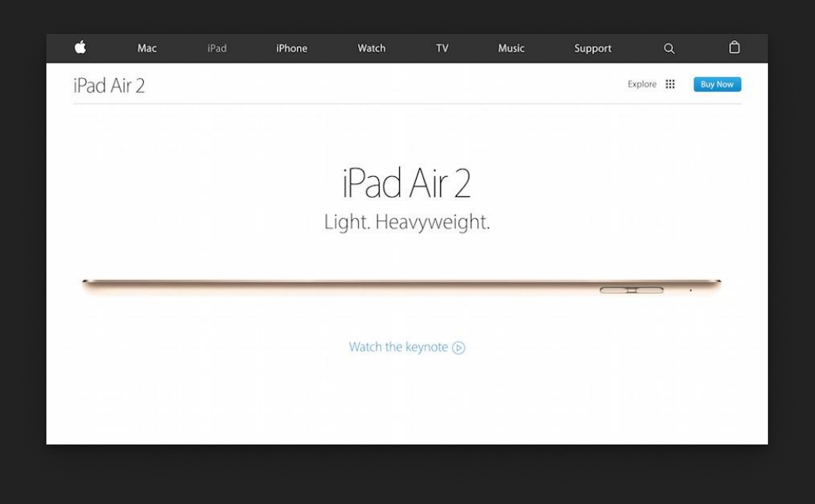
Task: Click the large iPad Air 2 headline
Action: point(407,183)
